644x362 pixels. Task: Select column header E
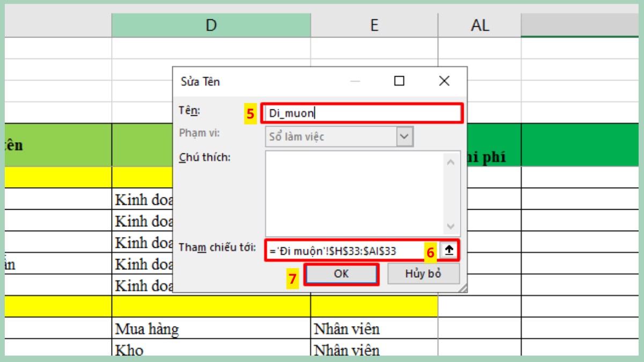pos(375,24)
